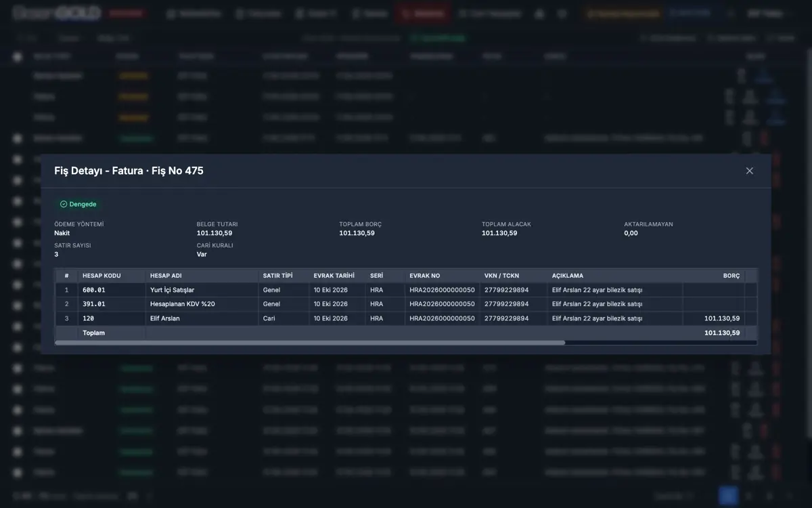Image resolution: width=812 pixels, height=508 pixels.
Task: Click the AÇIKLAMA column header
Action: (568, 276)
